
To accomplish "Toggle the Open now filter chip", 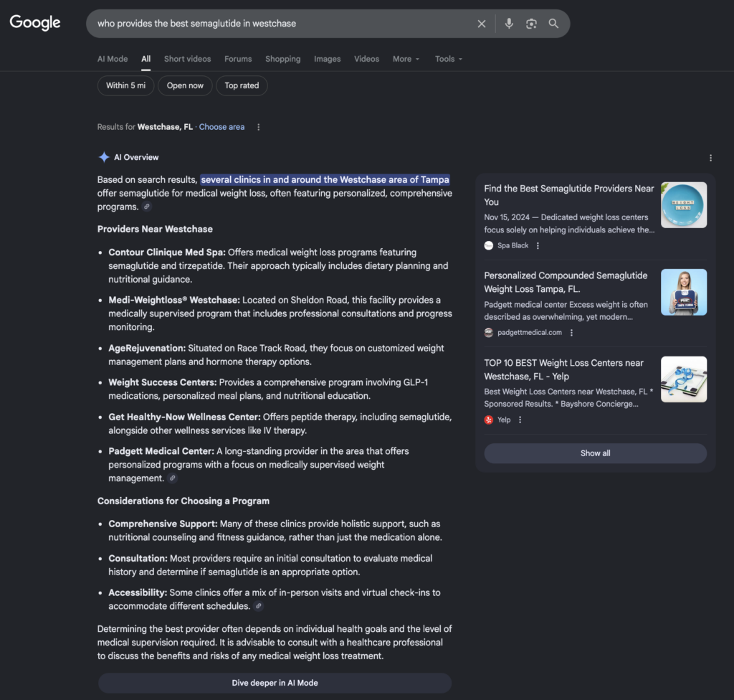I will click(185, 86).
